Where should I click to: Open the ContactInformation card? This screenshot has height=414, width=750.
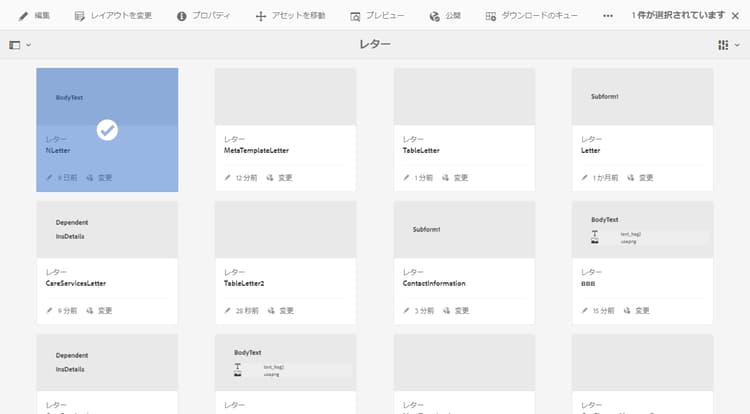pyautogui.click(x=464, y=263)
